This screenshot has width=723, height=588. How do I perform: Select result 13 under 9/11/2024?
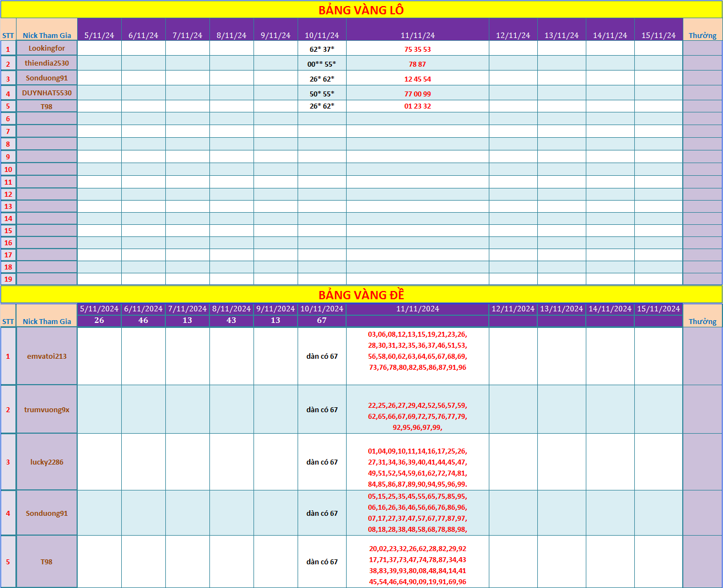click(276, 320)
